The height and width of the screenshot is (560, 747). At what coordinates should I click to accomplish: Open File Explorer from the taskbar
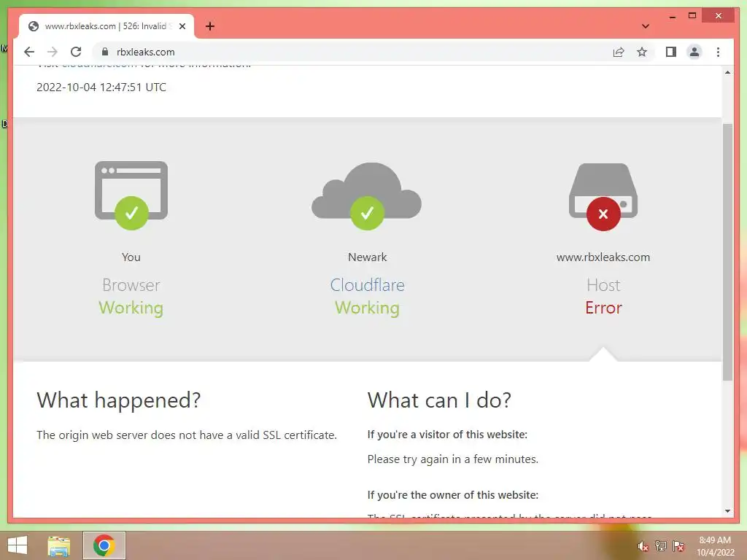tap(59, 545)
